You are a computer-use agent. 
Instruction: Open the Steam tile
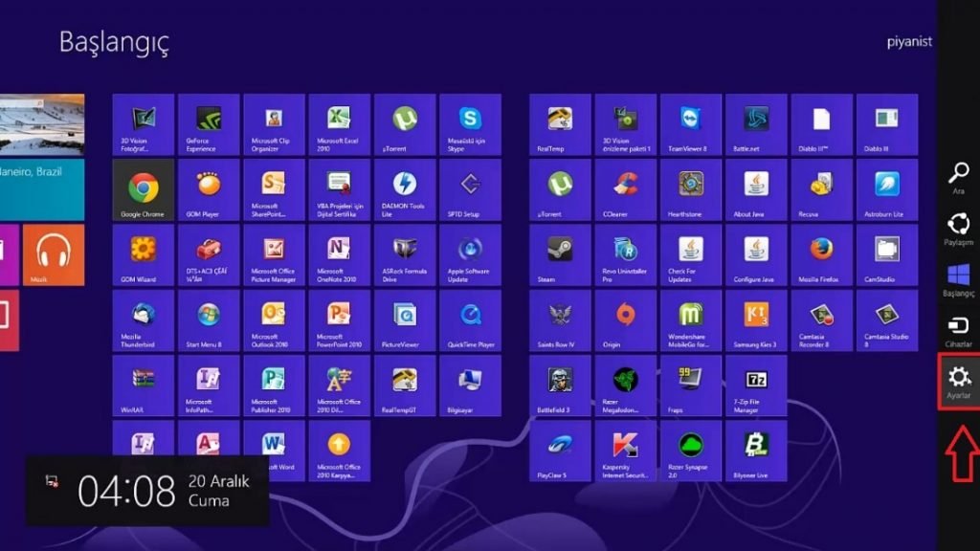559,254
